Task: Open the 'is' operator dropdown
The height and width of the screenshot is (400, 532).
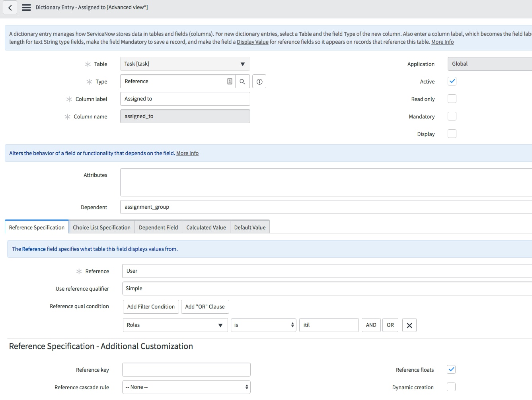Action: (263, 325)
